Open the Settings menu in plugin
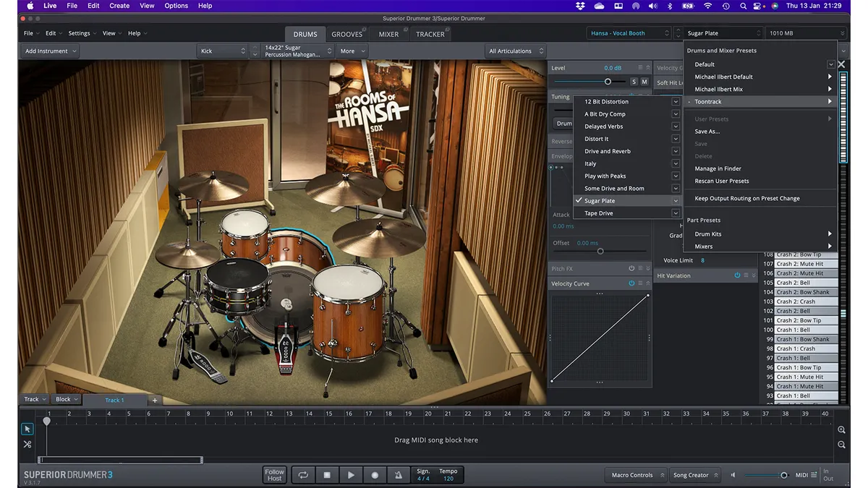The width and height of the screenshot is (868, 488). 82,33
